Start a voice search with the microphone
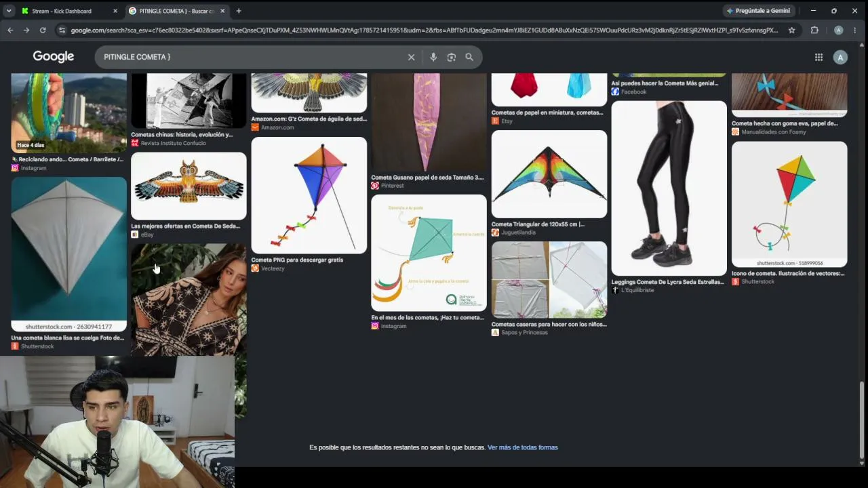This screenshot has height=488, width=868. (433, 57)
